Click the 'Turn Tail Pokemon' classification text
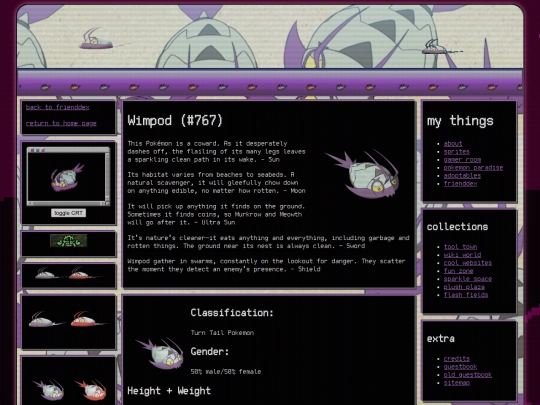 pyautogui.click(x=222, y=333)
